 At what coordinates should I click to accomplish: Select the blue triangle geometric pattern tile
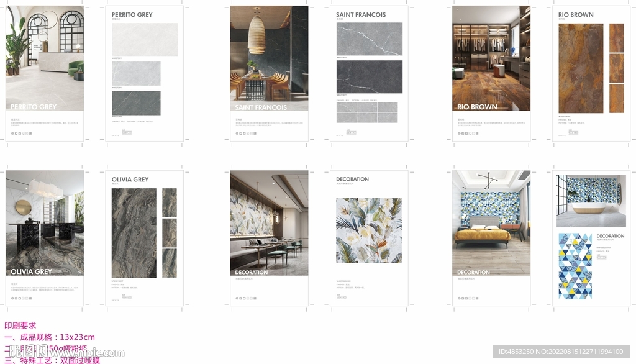click(x=575, y=266)
